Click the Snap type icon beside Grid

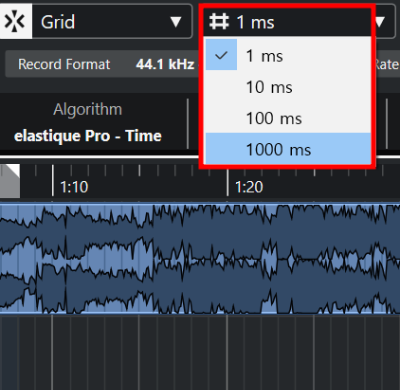point(15,22)
